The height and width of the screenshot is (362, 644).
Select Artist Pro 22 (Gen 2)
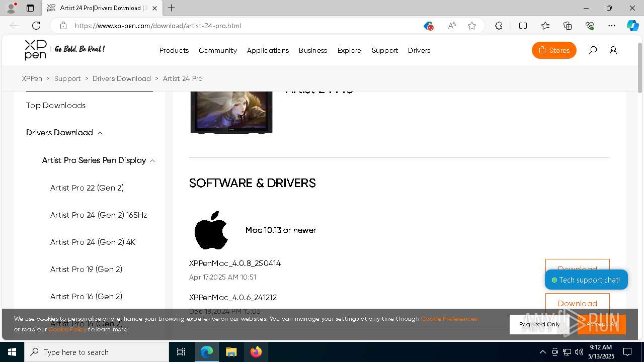87,188
